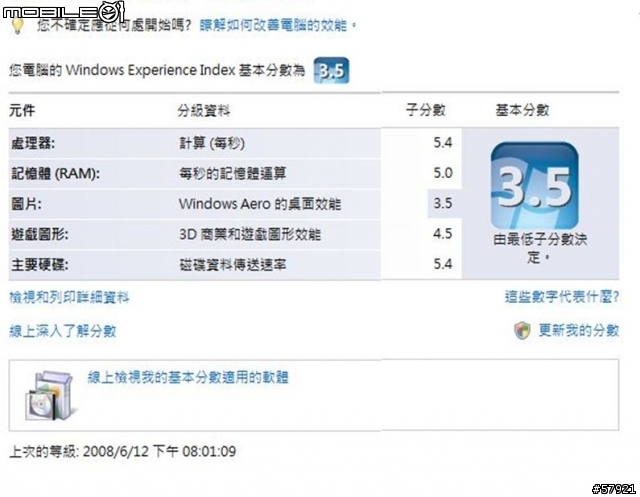640x497 pixels.
Task: Open 線上檢視我的基本分數適用的軟體 link
Action: (x=188, y=377)
